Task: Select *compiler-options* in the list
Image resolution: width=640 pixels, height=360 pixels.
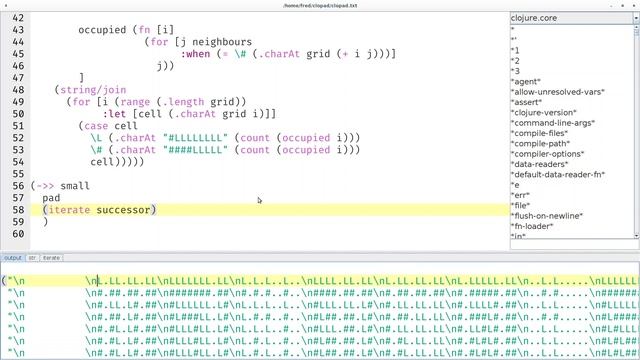Action: [x=547, y=154]
